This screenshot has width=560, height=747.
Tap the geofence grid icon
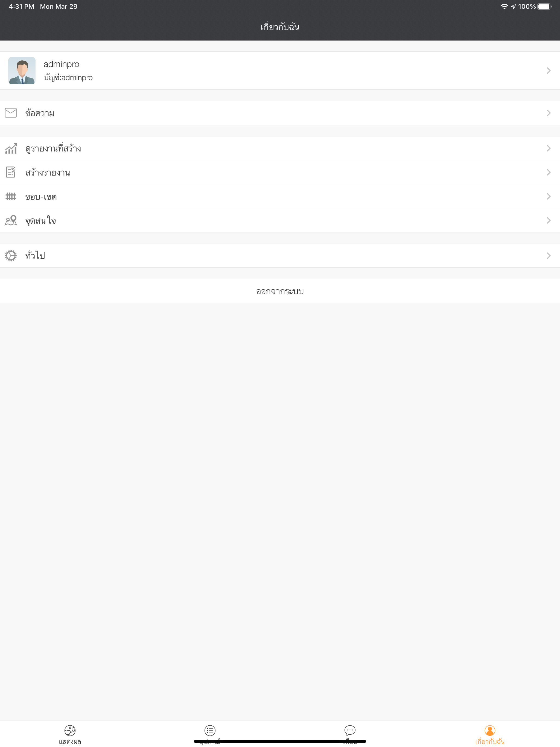11,196
